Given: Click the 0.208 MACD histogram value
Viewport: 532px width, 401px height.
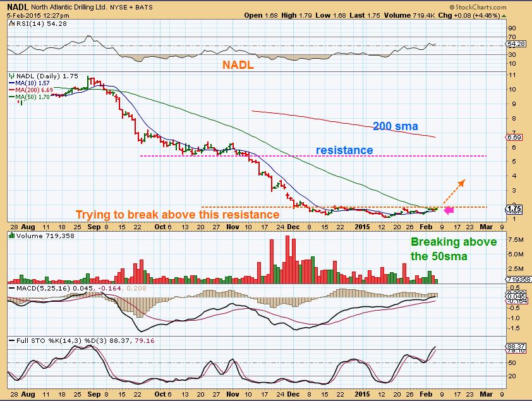Looking at the screenshot, I should [136, 288].
